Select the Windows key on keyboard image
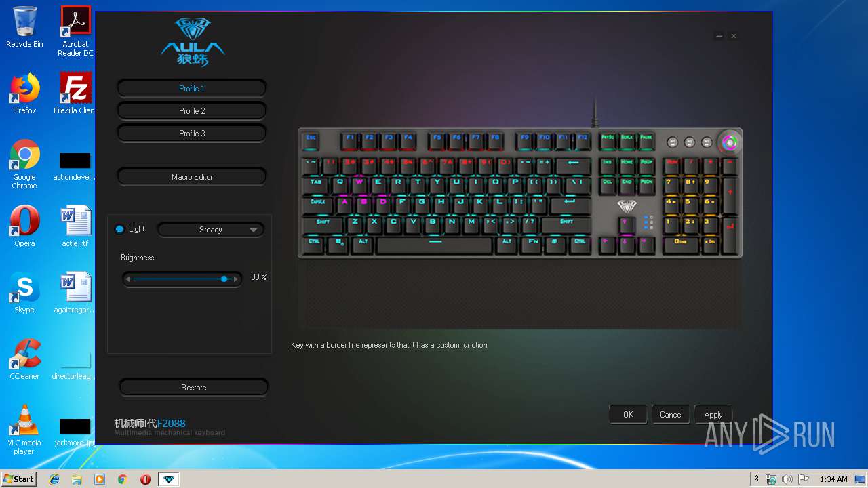This screenshot has width=868, height=488. tap(338, 244)
